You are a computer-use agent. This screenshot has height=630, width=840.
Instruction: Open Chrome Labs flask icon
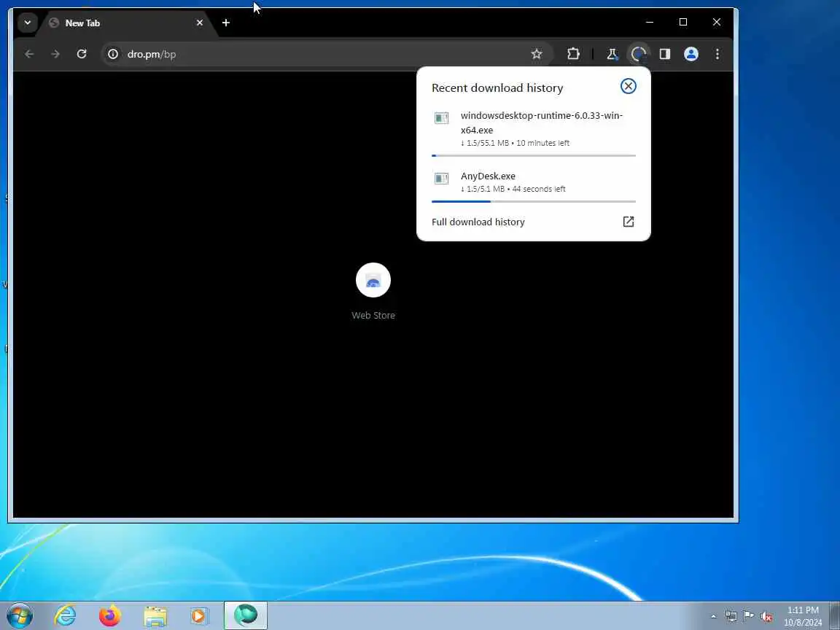(612, 54)
